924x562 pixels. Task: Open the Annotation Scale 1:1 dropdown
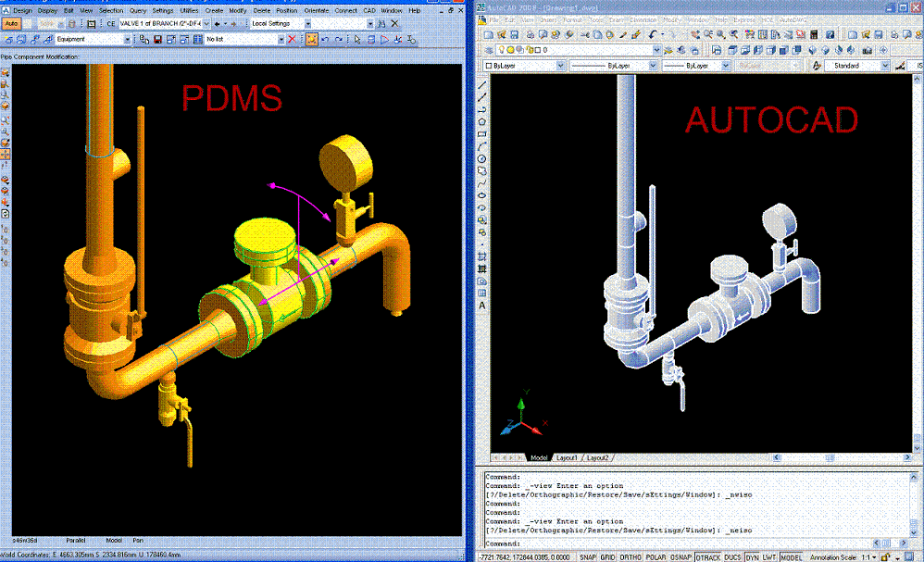(869, 557)
